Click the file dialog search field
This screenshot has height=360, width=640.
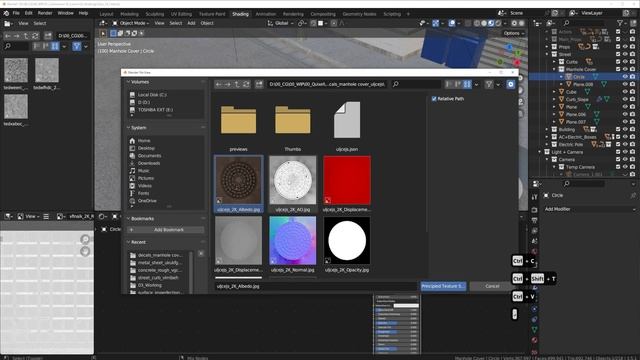click(416, 84)
